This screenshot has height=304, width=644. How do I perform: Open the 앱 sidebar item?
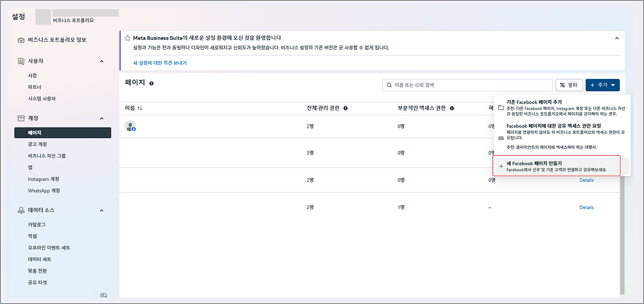click(x=30, y=168)
